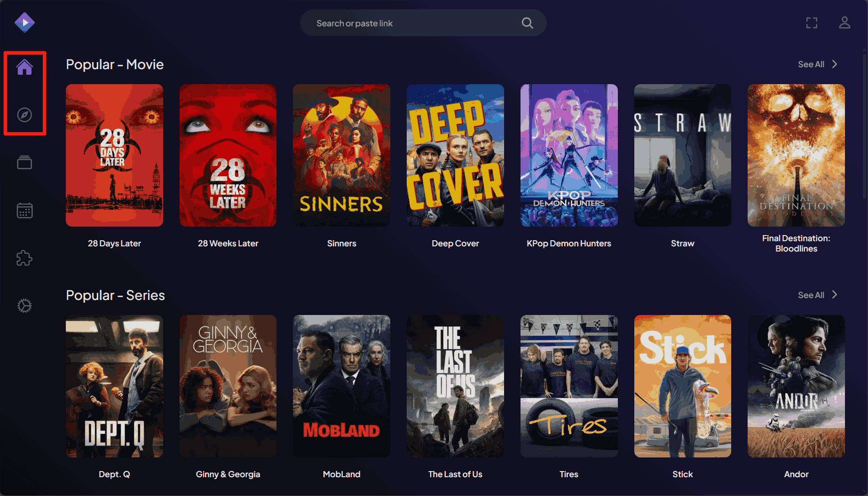
Task: Click the Search or paste link field
Action: pos(423,23)
